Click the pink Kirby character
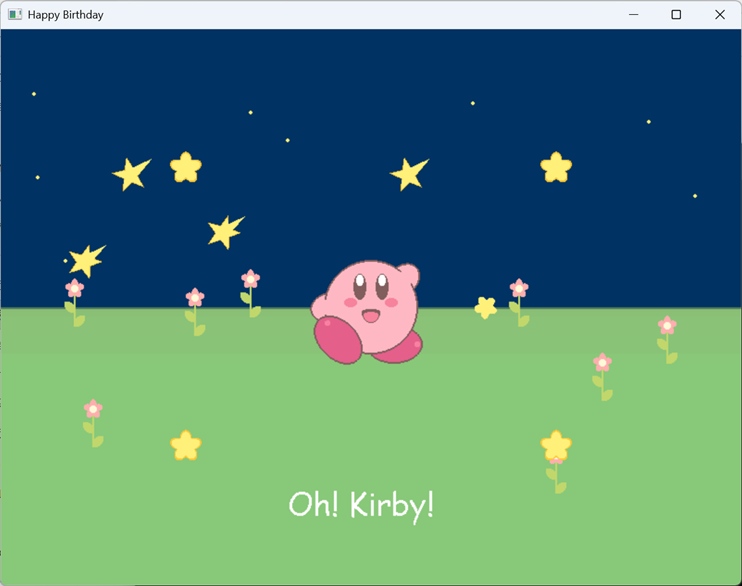This screenshot has height=586, width=742. pos(366,312)
